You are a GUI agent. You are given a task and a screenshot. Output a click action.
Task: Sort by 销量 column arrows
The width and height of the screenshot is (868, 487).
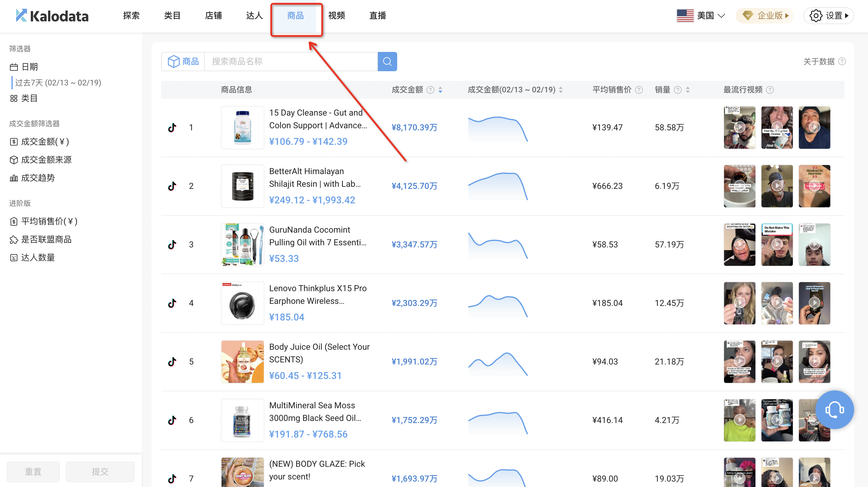[x=688, y=90]
